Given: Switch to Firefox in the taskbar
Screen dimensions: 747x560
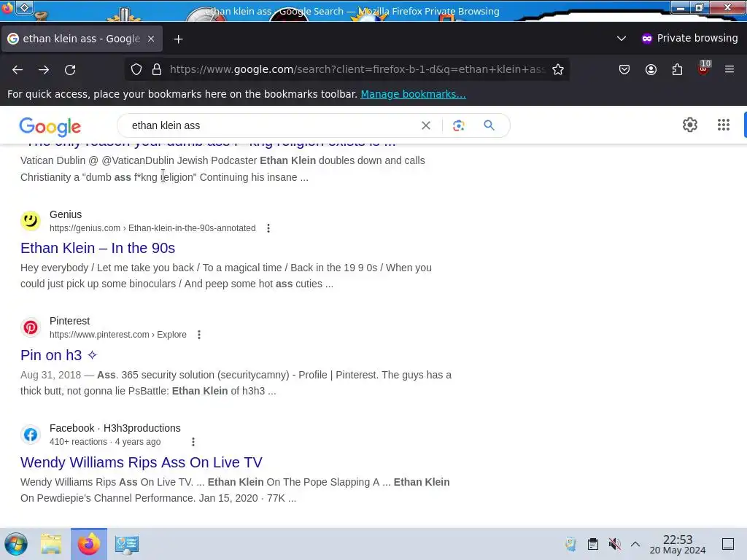Looking at the screenshot, I should pos(89,544).
